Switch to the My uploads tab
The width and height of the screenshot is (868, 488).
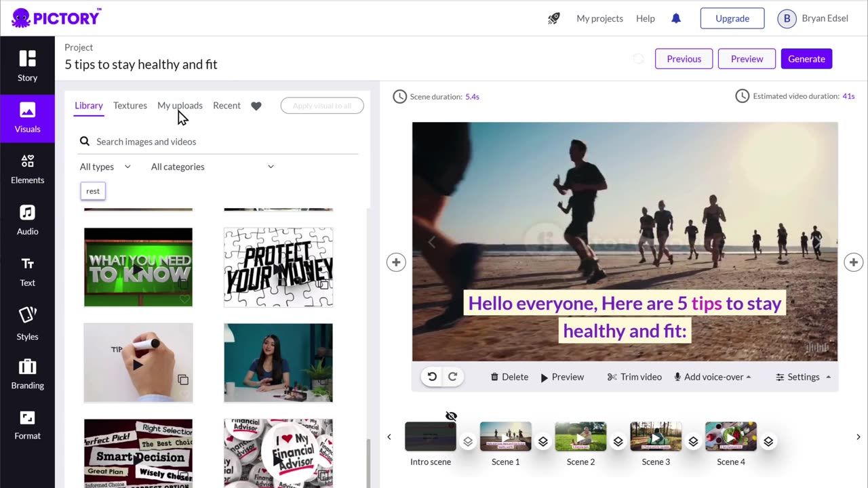coord(180,106)
